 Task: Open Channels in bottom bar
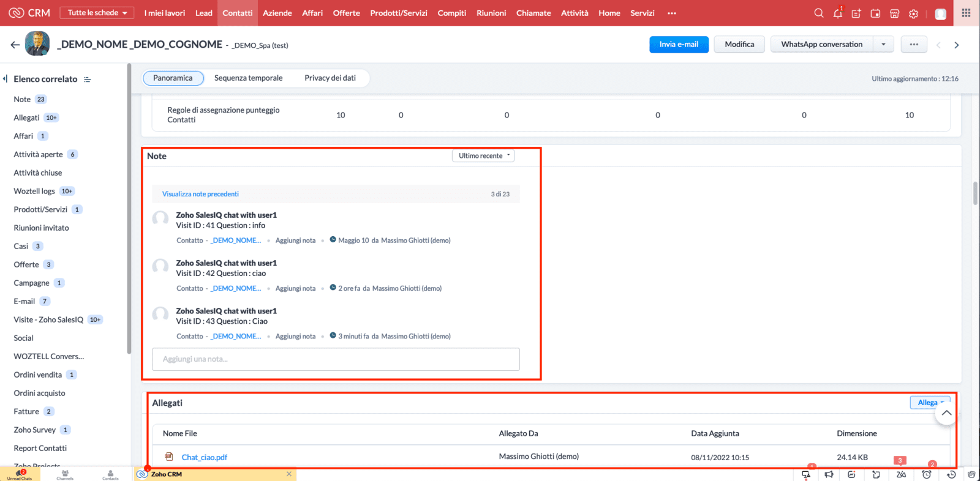coord(65,474)
